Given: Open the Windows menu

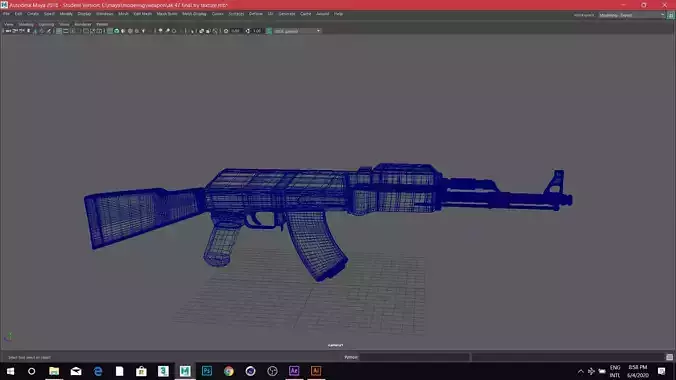Looking at the screenshot, I should (104, 14).
